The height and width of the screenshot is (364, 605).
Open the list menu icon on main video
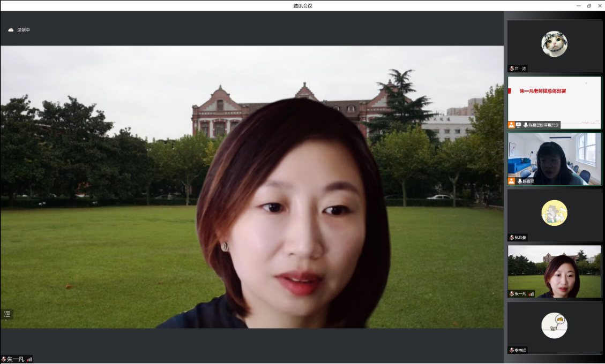[7, 314]
